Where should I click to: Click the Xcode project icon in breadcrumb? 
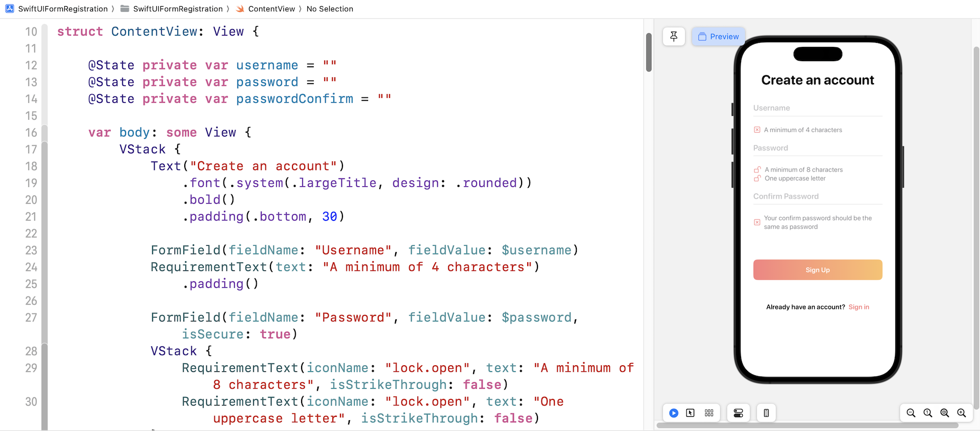pos(10,9)
